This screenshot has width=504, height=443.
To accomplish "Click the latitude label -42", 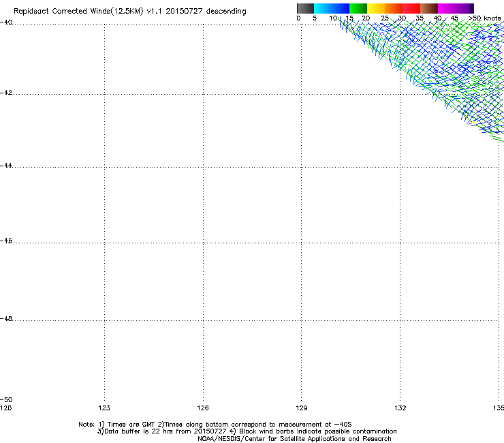I will click(6, 93).
